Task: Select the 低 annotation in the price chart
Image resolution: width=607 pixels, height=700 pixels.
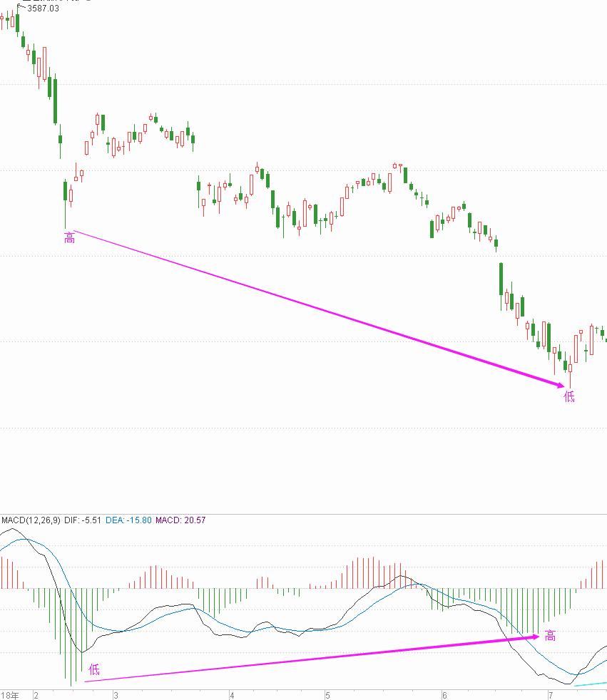Action: coord(568,396)
